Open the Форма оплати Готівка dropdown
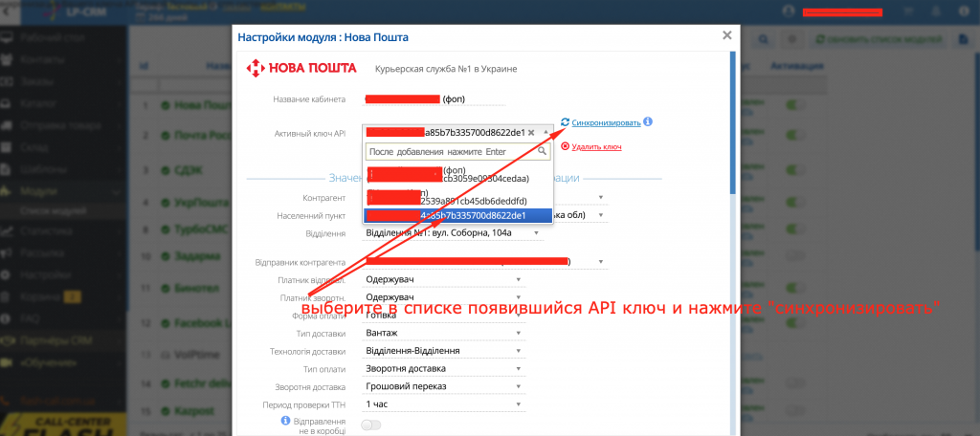The width and height of the screenshot is (980, 436). [444, 316]
